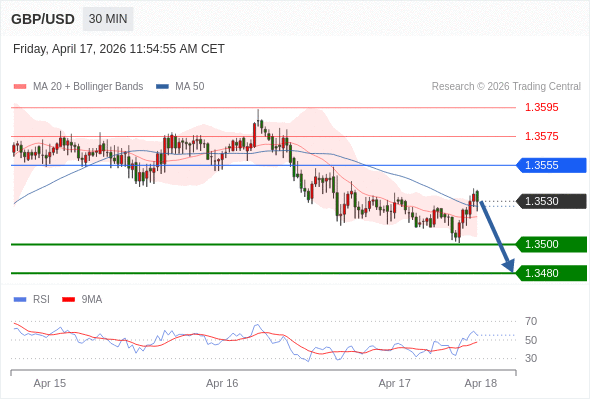This screenshot has height=400, width=590.
Task: Click the 1.3555 blue pivot price tag
Action: tap(551, 165)
